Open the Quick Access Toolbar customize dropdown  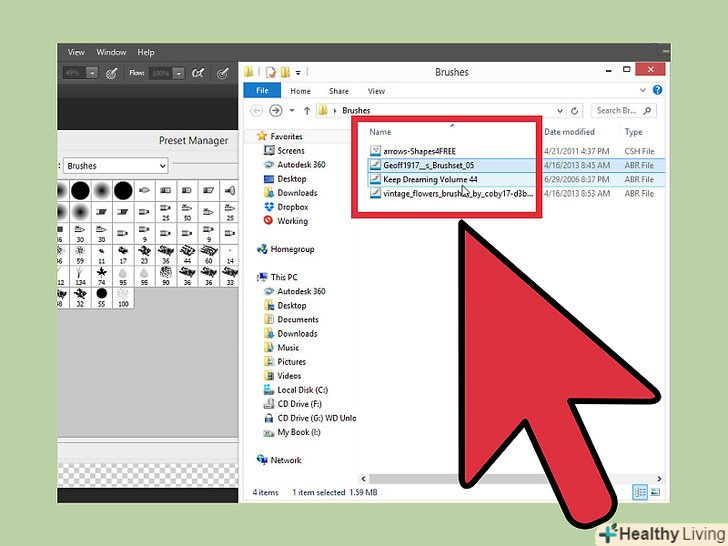(x=298, y=72)
